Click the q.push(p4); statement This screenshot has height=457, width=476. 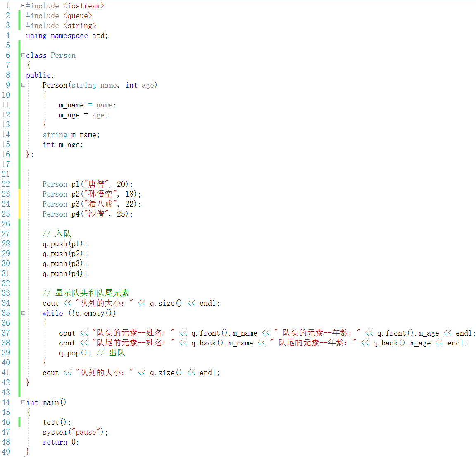pos(65,274)
